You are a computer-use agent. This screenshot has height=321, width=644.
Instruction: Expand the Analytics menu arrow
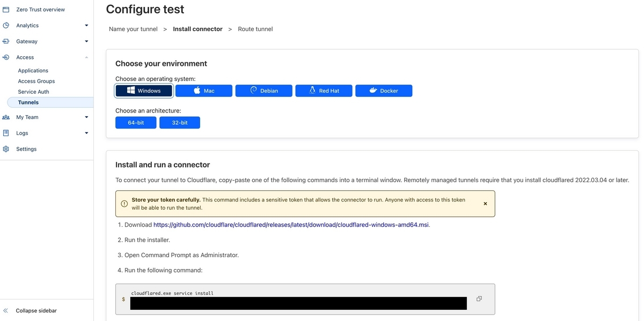86,25
